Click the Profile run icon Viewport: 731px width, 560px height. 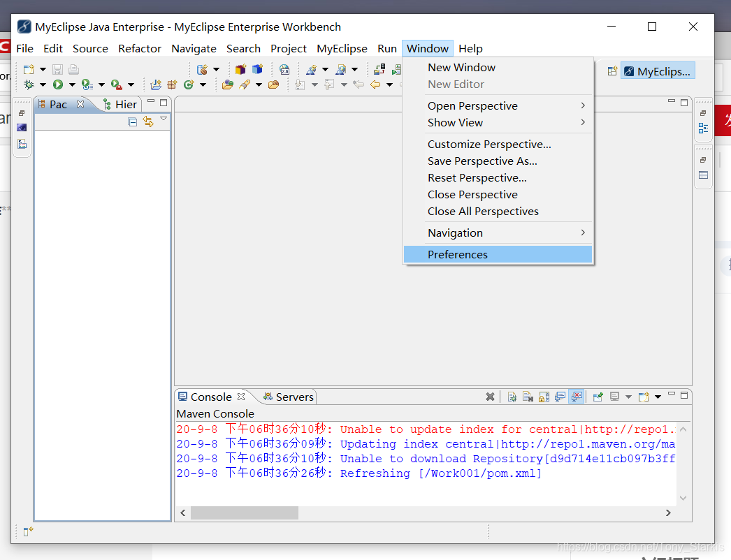87,84
